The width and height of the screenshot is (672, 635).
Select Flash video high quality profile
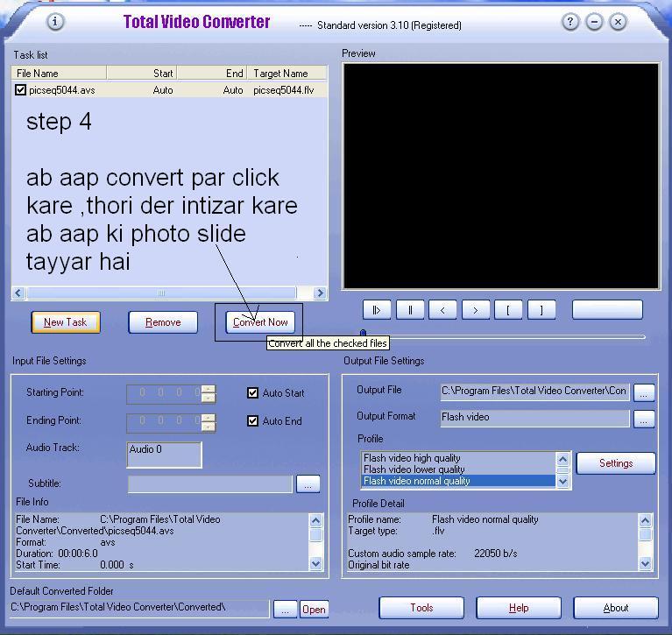pos(458,458)
